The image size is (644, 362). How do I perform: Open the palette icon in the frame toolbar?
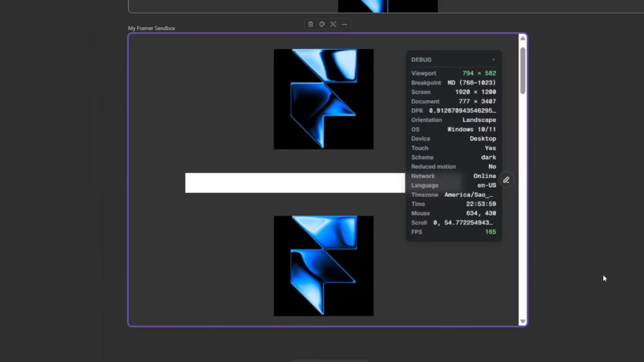pos(322,24)
